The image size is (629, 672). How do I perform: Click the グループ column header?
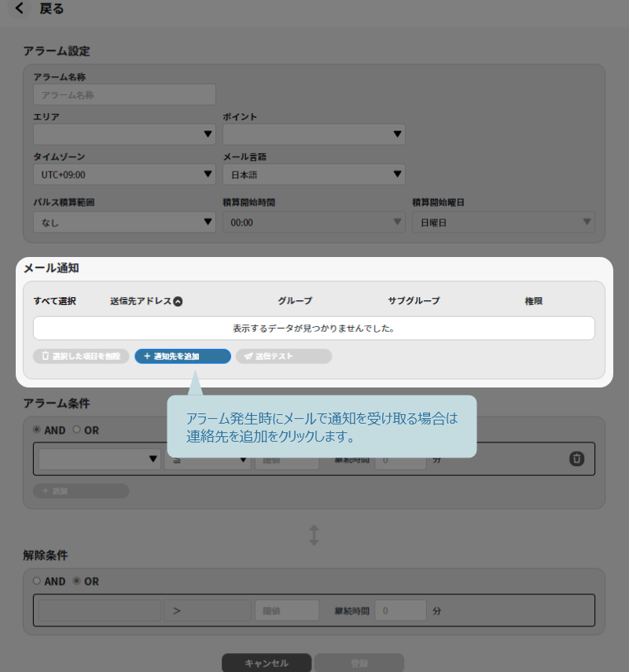pos(295,301)
